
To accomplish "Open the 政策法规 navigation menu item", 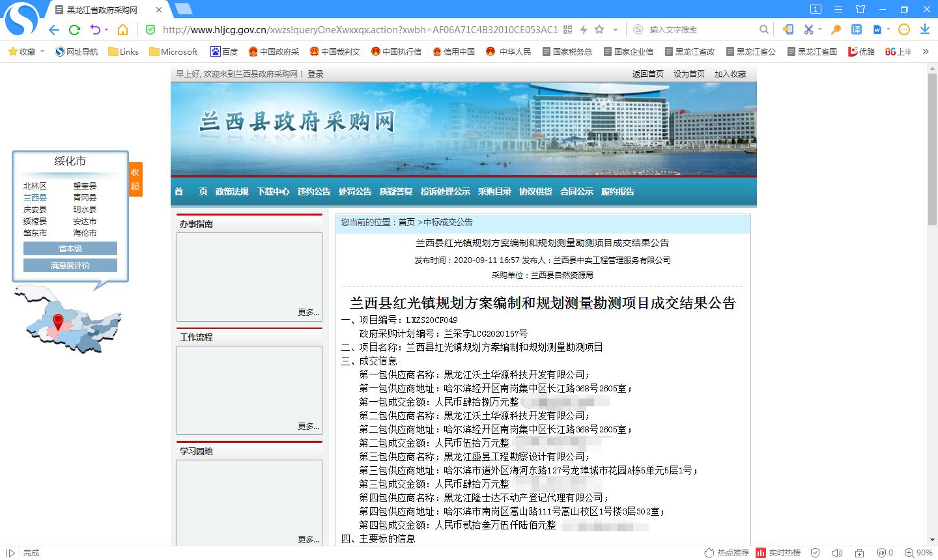I will pyautogui.click(x=232, y=191).
